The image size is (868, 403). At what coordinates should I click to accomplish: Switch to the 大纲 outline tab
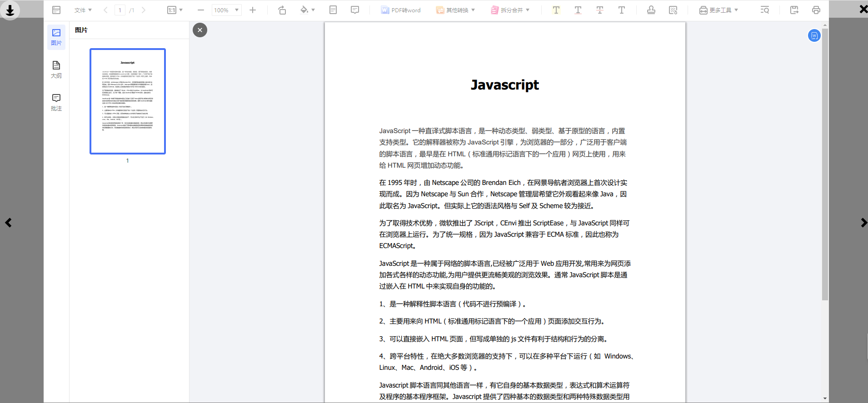[x=56, y=70]
